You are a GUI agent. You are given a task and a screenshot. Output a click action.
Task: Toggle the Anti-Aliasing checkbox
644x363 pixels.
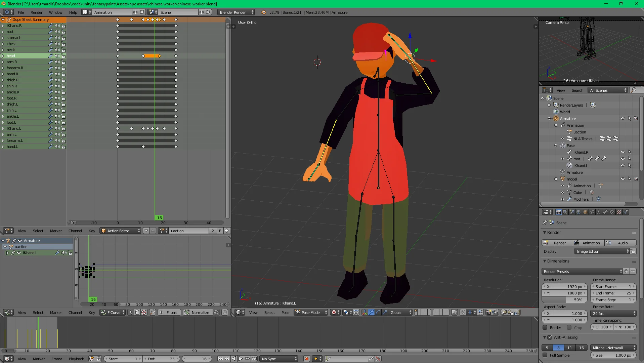coord(550,337)
